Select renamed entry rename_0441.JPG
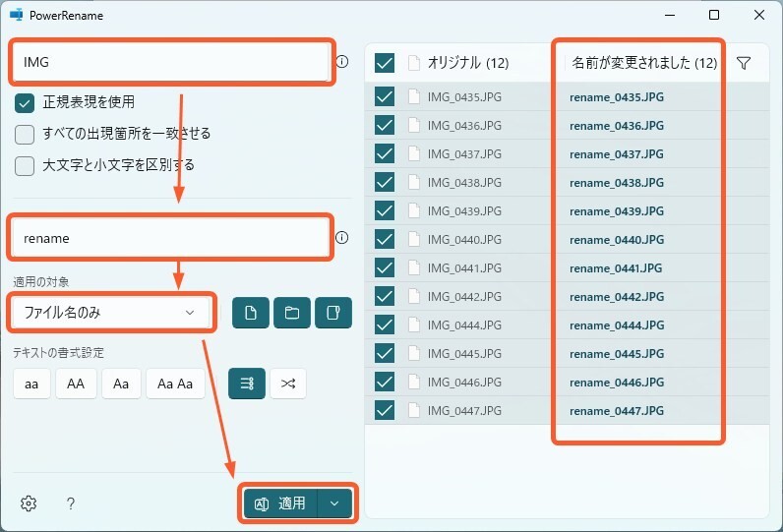783x532 pixels. click(x=616, y=268)
